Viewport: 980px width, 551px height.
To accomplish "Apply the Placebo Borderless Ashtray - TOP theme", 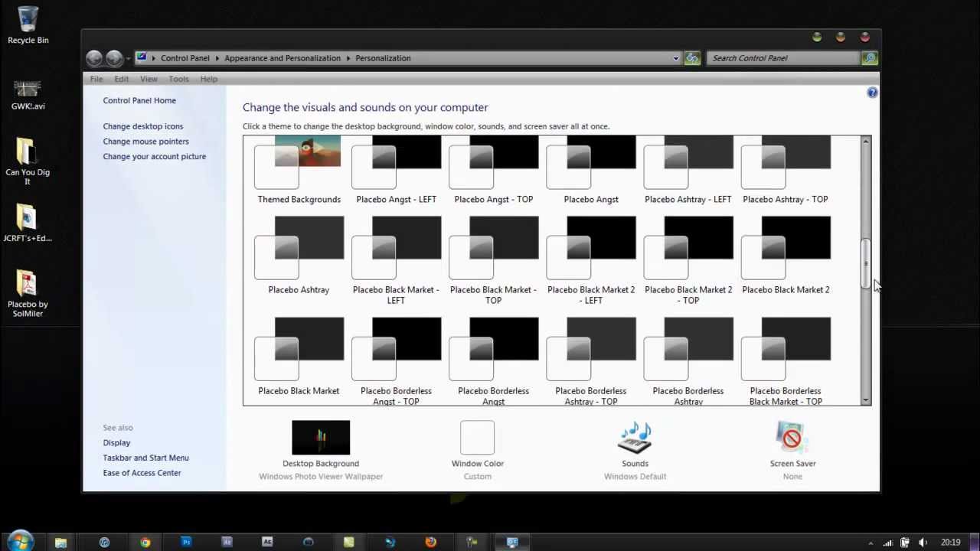I will (x=590, y=360).
